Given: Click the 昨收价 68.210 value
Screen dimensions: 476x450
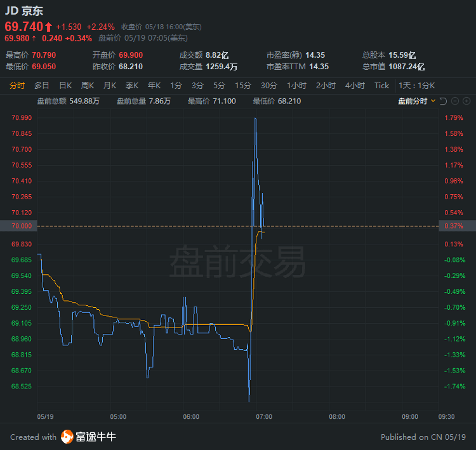Looking at the screenshot, I should (x=131, y=67).
